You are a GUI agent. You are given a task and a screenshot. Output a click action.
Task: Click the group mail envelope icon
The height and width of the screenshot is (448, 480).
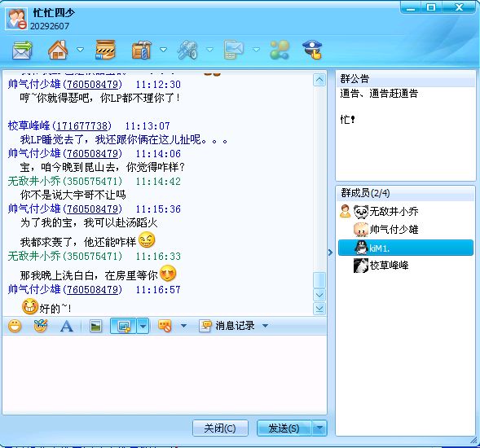pyautogui.click(x=22, y=51)
